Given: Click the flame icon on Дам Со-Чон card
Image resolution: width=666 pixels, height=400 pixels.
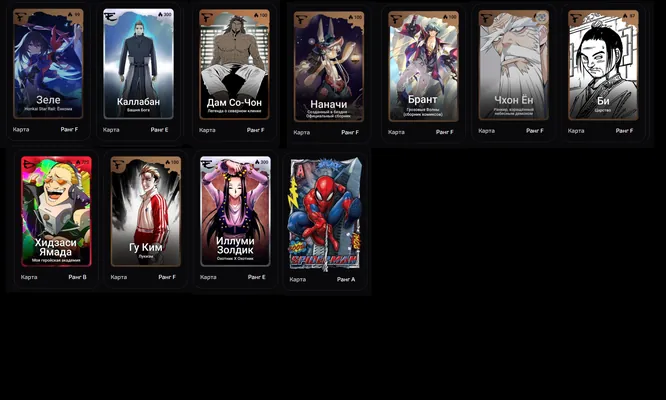Looking at the screenshot, I should 256,15.
